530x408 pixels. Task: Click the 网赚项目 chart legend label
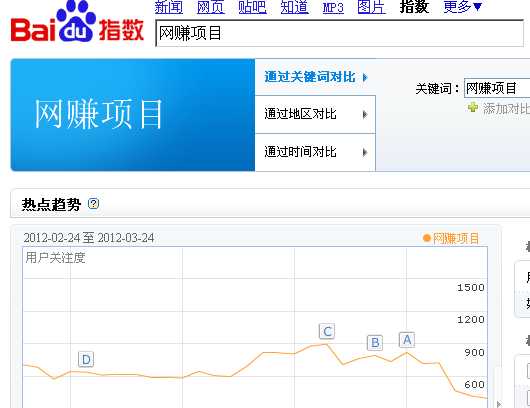456,238
